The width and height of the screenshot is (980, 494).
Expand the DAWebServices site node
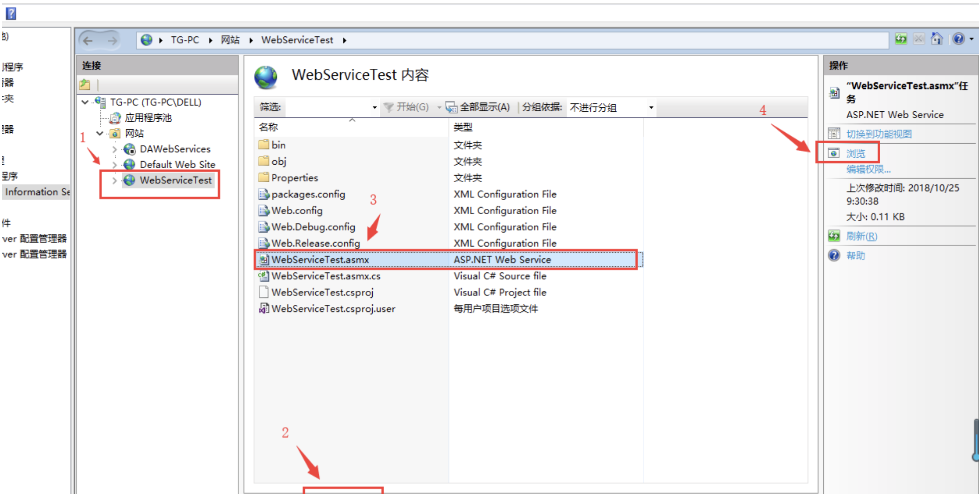point(114,149)
